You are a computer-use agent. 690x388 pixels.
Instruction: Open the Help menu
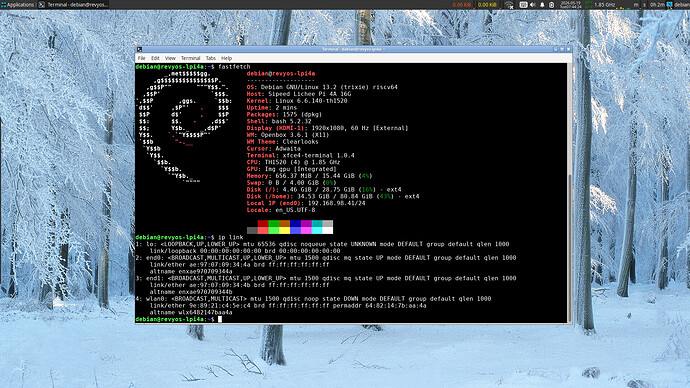(227, 58)
